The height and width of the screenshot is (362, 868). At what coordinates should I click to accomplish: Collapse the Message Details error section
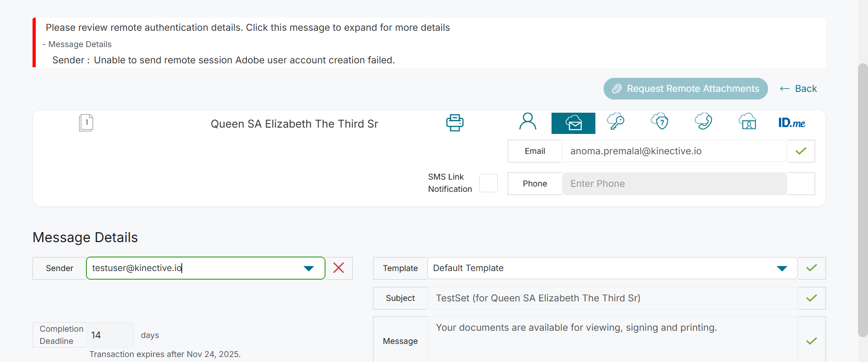(77, 44)
